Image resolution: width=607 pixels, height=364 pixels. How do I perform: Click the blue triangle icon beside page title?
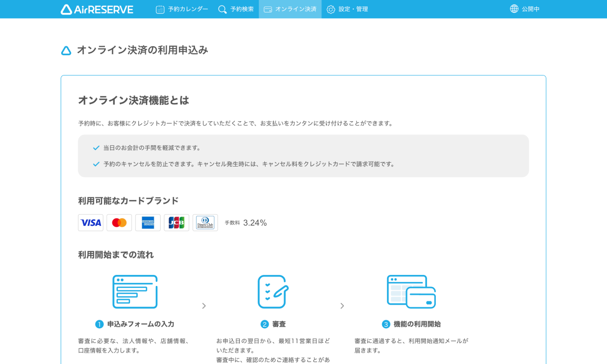pos(66,50)
